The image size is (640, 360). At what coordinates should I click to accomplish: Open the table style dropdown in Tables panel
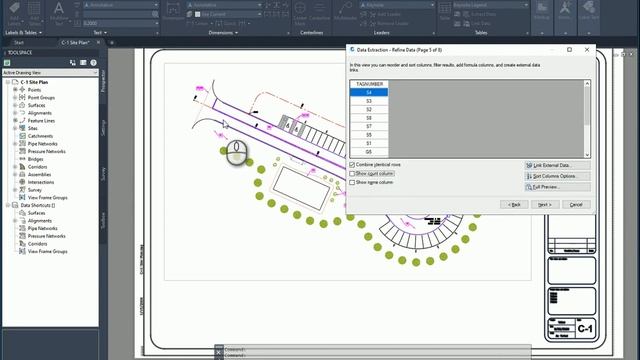click(490, 5)
